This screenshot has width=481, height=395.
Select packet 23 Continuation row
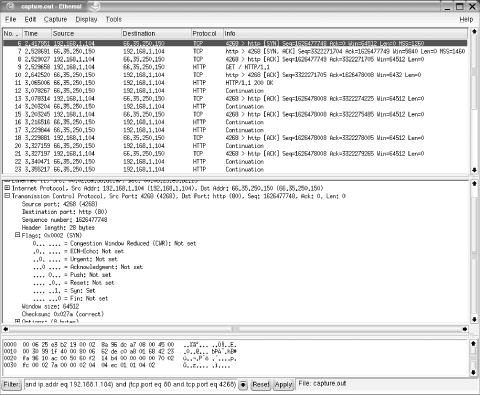(235, 169)
